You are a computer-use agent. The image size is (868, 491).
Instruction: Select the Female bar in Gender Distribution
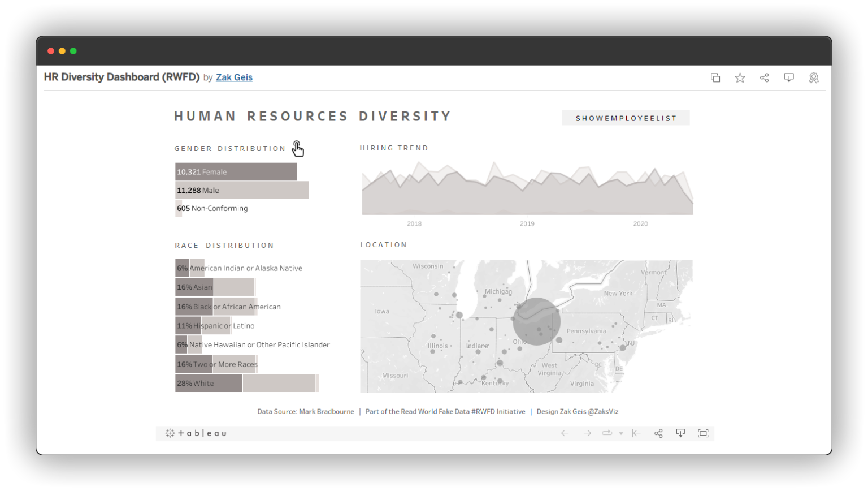236,171
